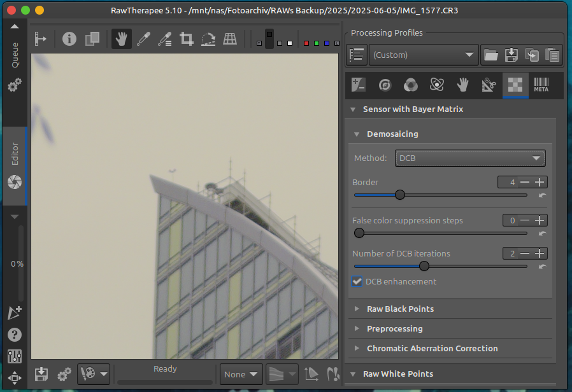This screenshot has height=392, width=572.
Task: Toggle green channel preview
Action: click(317, 43)
